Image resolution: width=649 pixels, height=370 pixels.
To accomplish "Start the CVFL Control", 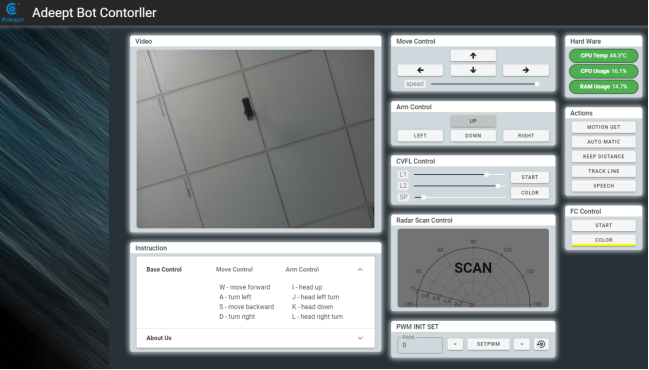I will coord(529,177).
